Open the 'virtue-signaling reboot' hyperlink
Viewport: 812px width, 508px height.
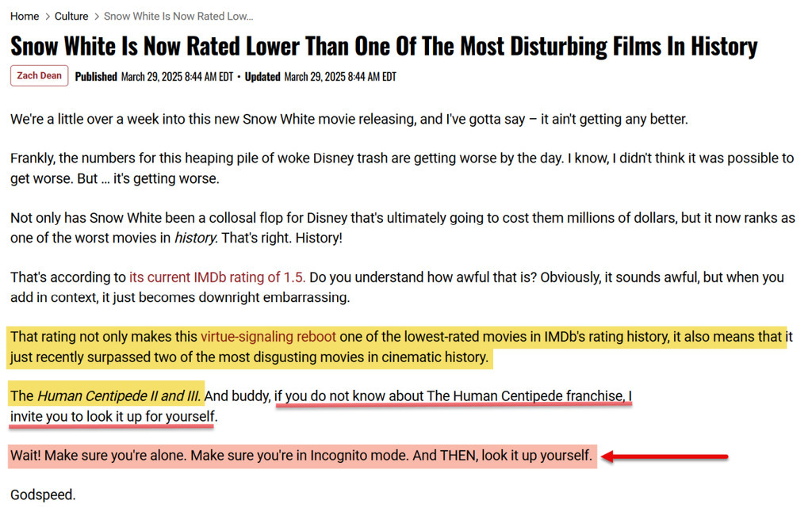coord(268,337)
